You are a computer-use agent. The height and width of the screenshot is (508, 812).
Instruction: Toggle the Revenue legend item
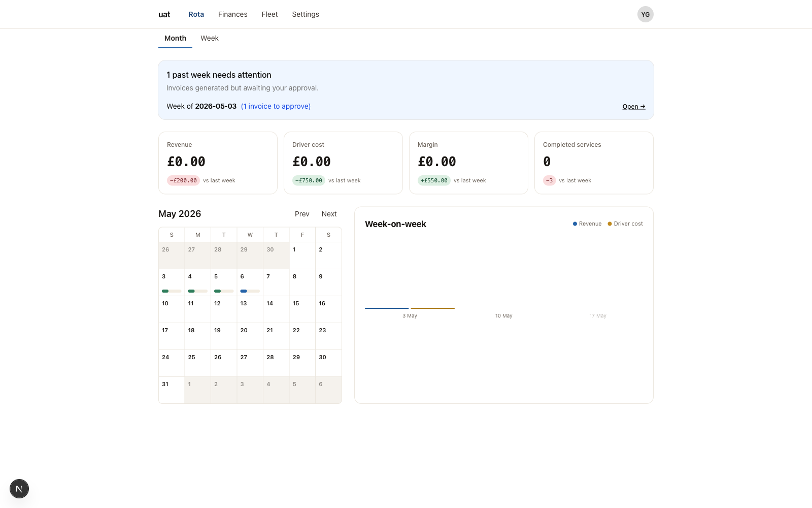pyautogui.click(x=587, y=224)
